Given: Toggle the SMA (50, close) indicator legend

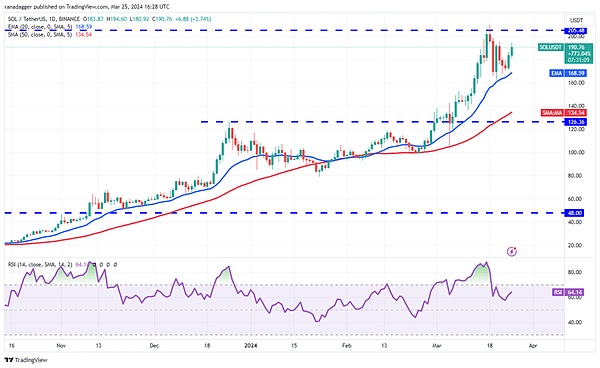Looking at the screenshot, I should tap(41, 34).
